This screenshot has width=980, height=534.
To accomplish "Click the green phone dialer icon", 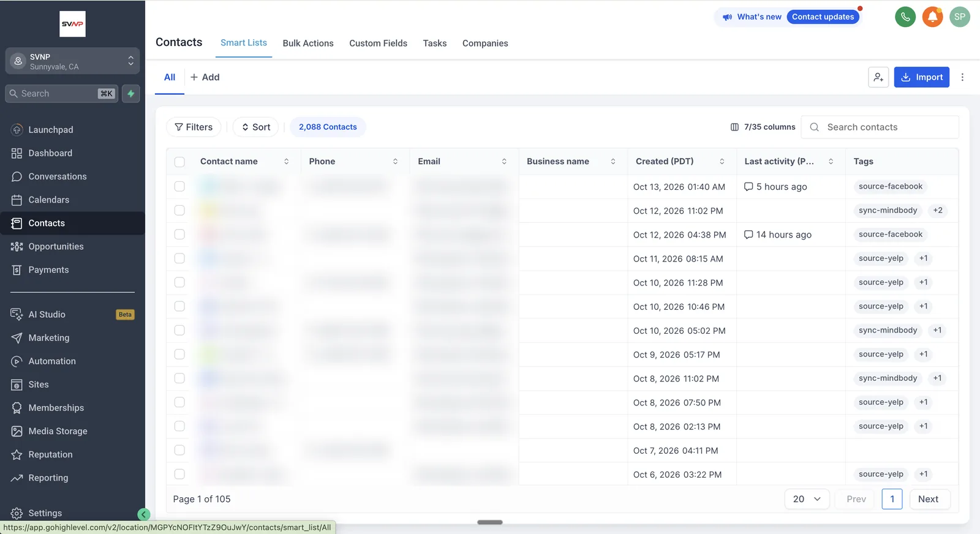I will (905, 17).
